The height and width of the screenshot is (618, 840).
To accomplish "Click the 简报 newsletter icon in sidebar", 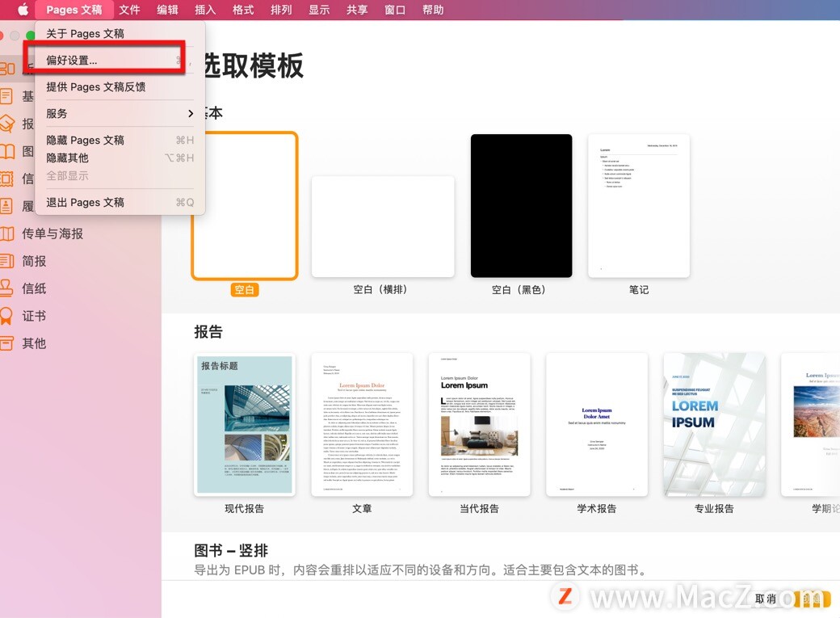I will pos(7,261).
